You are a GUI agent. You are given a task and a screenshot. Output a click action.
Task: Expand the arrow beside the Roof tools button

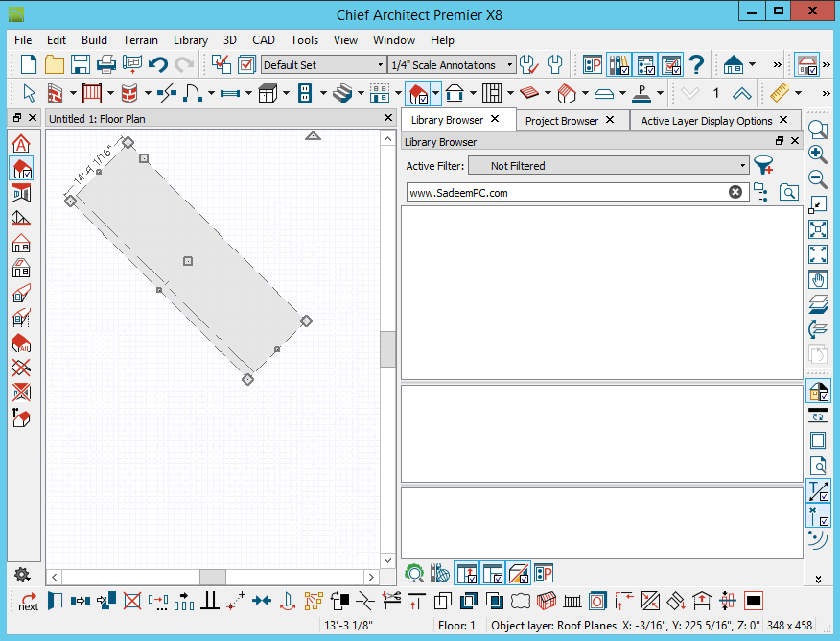(x=436, y=93)
